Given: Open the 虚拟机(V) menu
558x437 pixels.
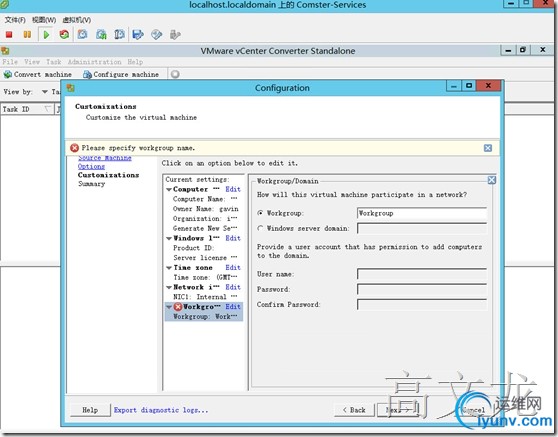Looking at the screenshot, I should (x=77, y=20).
